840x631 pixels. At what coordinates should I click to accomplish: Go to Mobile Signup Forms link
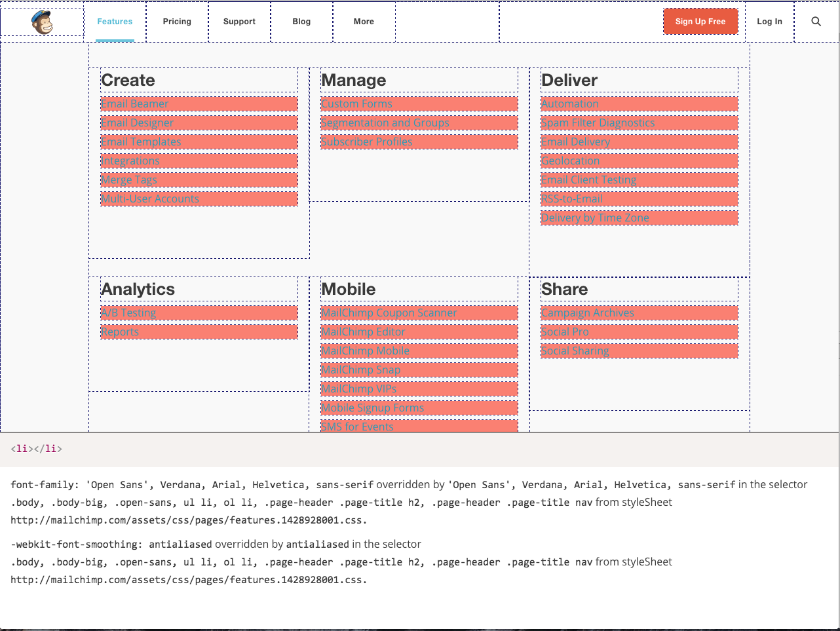[372, 408]
